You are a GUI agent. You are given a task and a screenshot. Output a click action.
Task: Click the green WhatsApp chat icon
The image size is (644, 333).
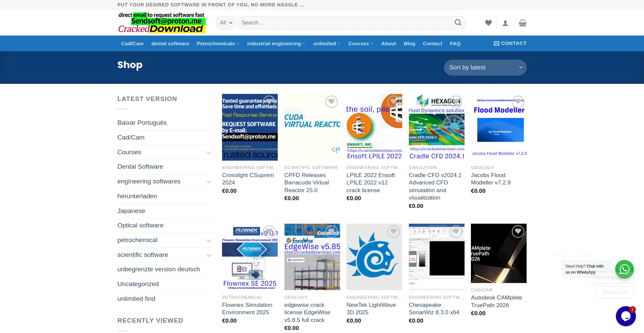[x=624, y=269]
